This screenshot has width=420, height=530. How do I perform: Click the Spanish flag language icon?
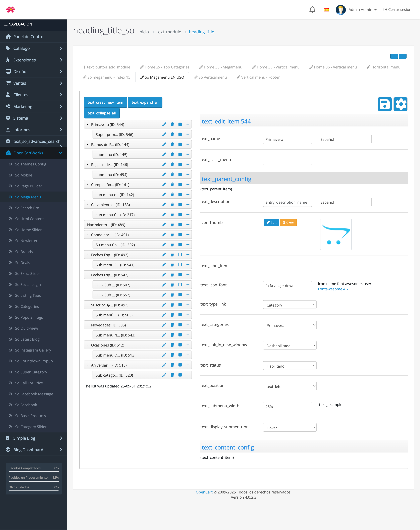point(326,10)
